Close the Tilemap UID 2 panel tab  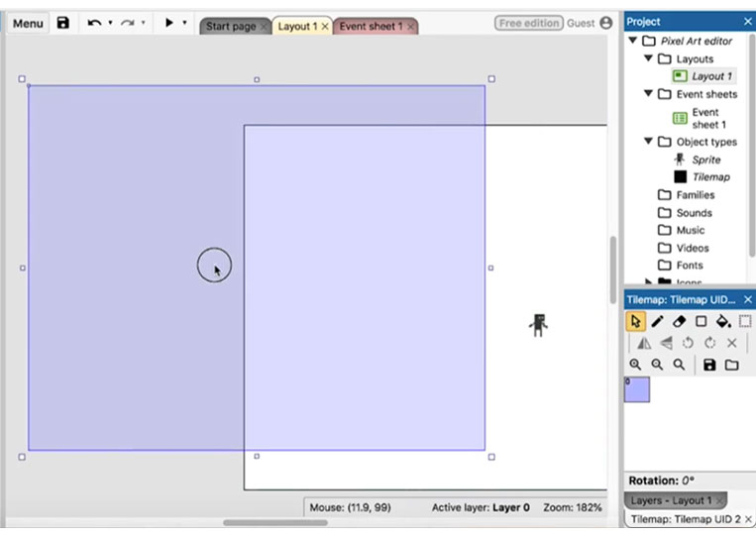click(748, 519)
